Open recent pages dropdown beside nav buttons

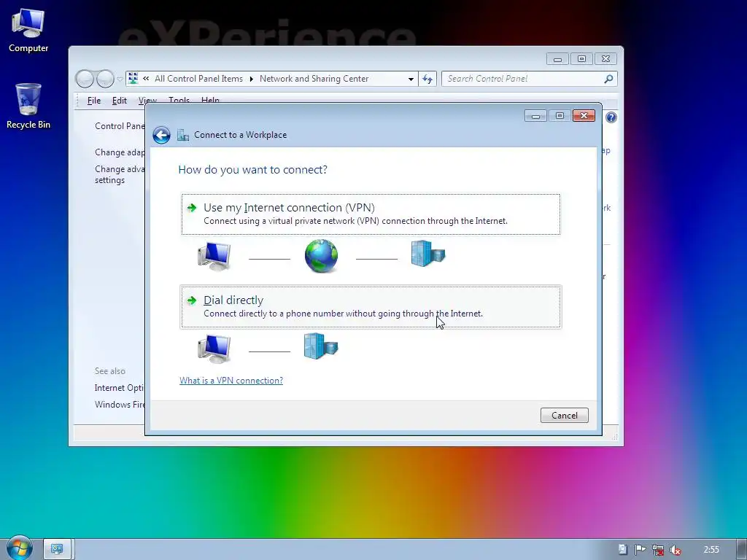(120, 79)
